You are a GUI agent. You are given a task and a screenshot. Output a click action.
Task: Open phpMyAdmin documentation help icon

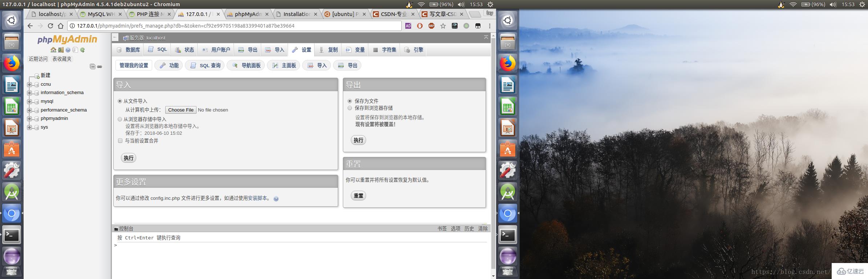coord(68,50)
